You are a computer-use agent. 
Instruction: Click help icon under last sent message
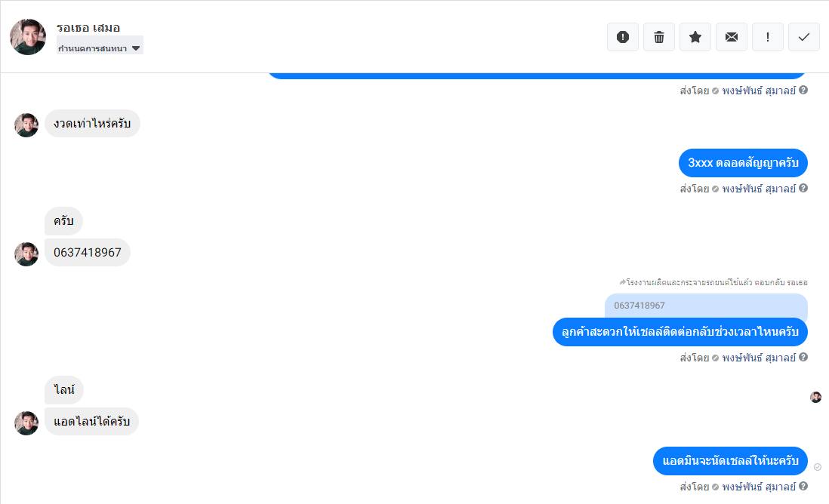point(803,486)
